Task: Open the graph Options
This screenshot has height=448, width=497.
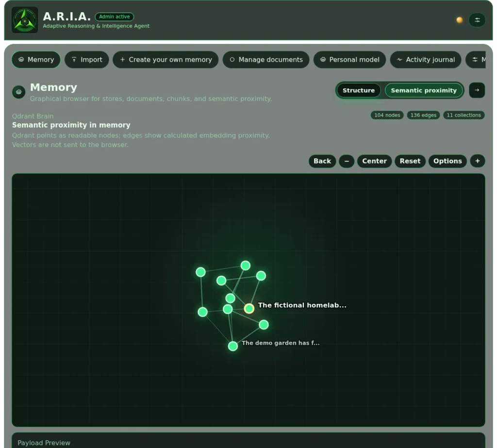Action: (x=447, y=161)
